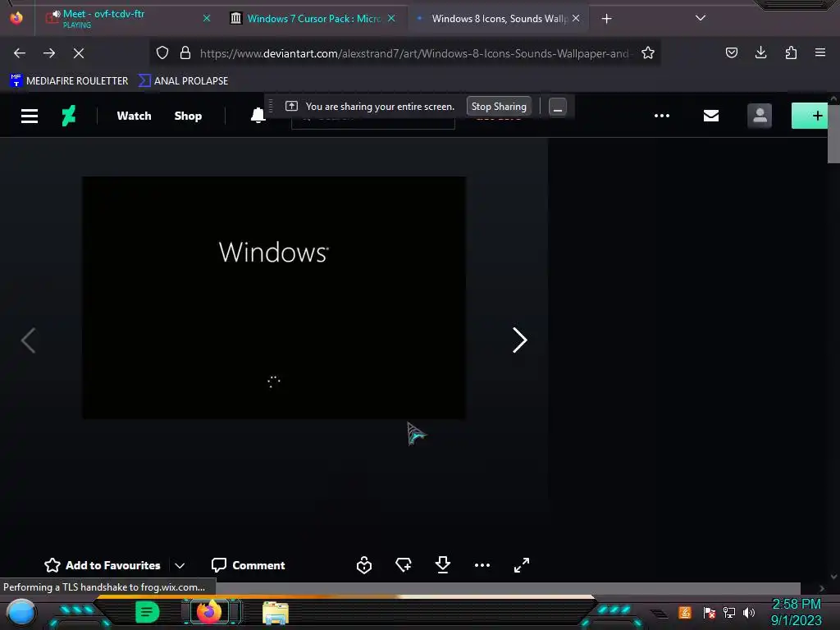Image resolution: width=840 pixels, height=630 pixels.
Task: Open the Windows Start orb
Action: tap(21, 612)
